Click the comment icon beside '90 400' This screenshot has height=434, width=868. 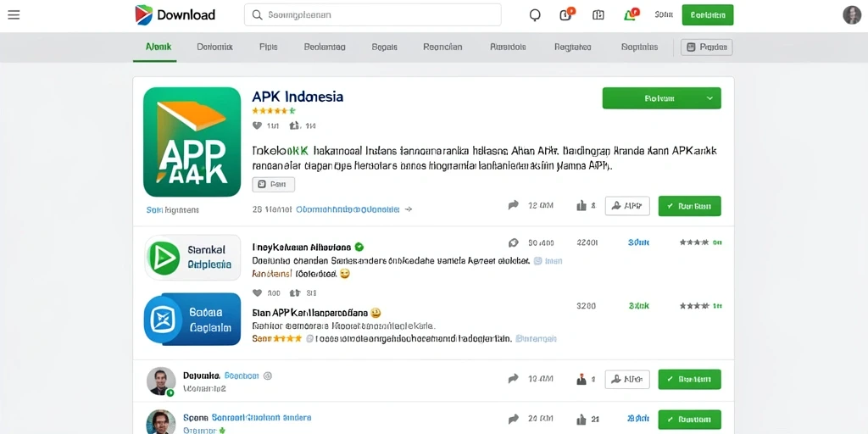tap(513, 242)
